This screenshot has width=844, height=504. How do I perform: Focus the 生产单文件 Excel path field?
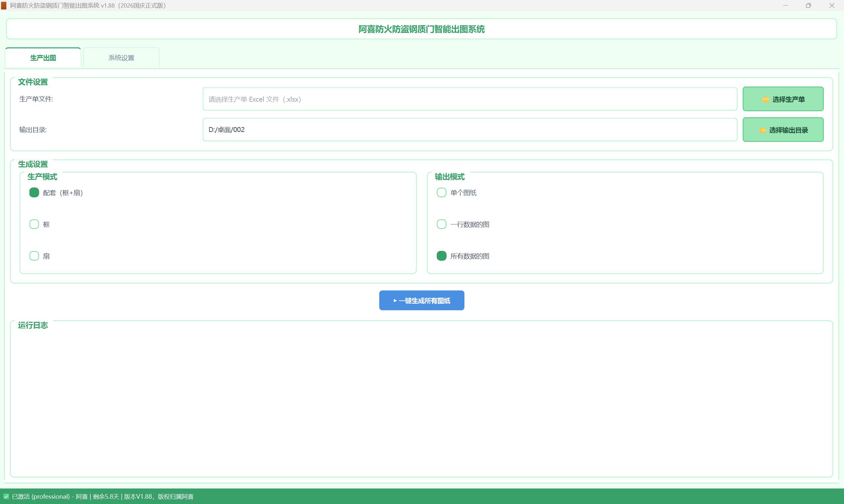tap(470, 99)
